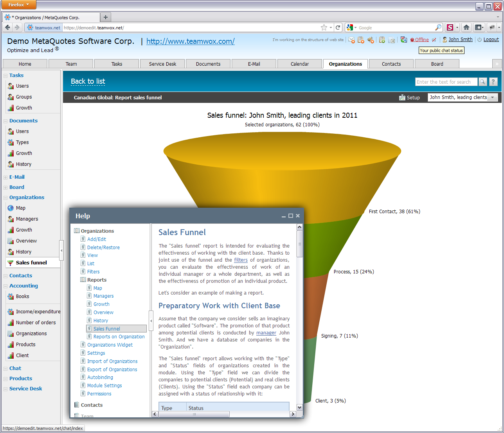
Task: Open Delete/Restore topic in Help tree
Action: click(103, 248)
